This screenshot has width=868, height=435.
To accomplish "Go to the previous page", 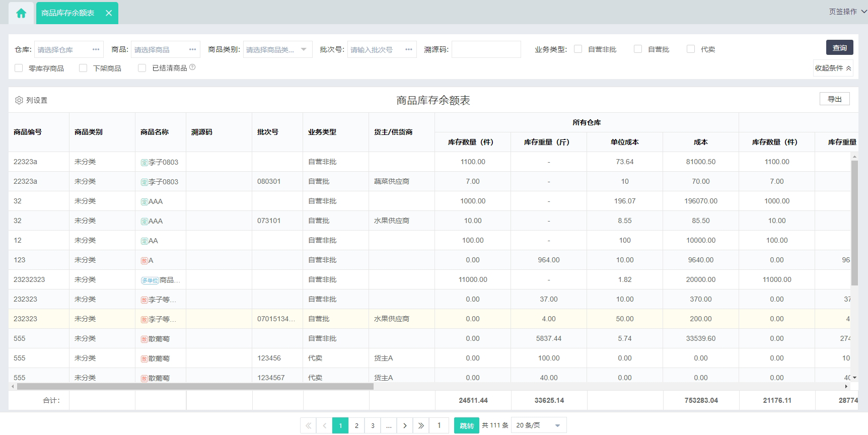I will pyautogui.click(x=324, y=425).
